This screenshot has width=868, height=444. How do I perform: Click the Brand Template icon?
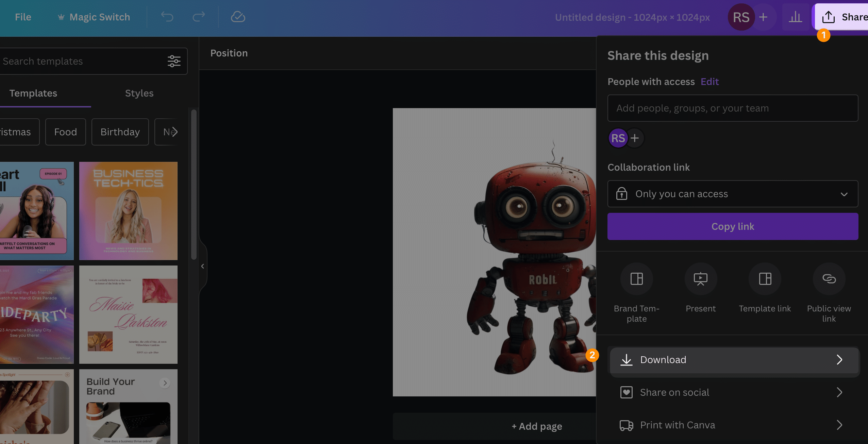point(637,278)
